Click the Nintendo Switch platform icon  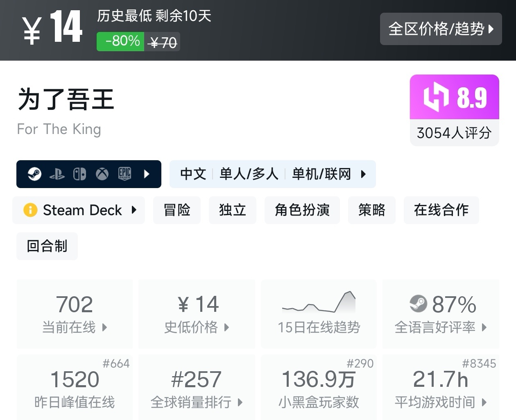point(79,174)
